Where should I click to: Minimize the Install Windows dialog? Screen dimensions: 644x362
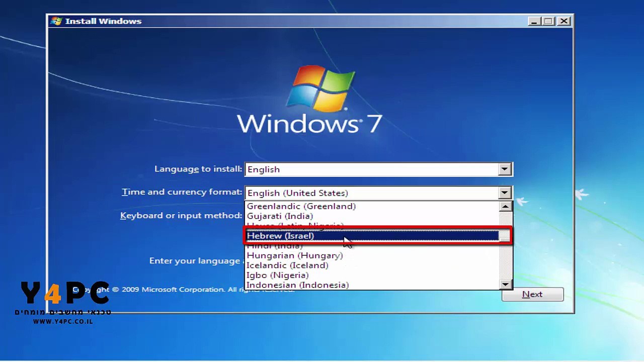tap(534, 21)
